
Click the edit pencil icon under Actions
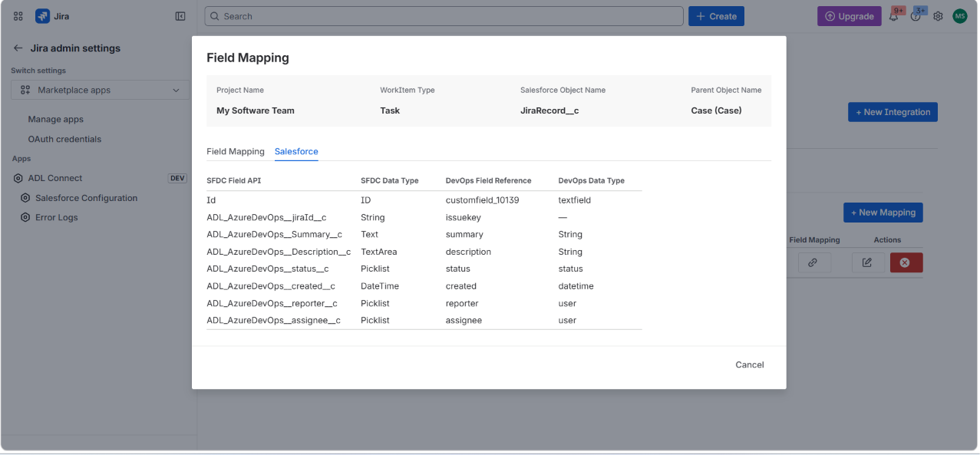click(867, 262)
